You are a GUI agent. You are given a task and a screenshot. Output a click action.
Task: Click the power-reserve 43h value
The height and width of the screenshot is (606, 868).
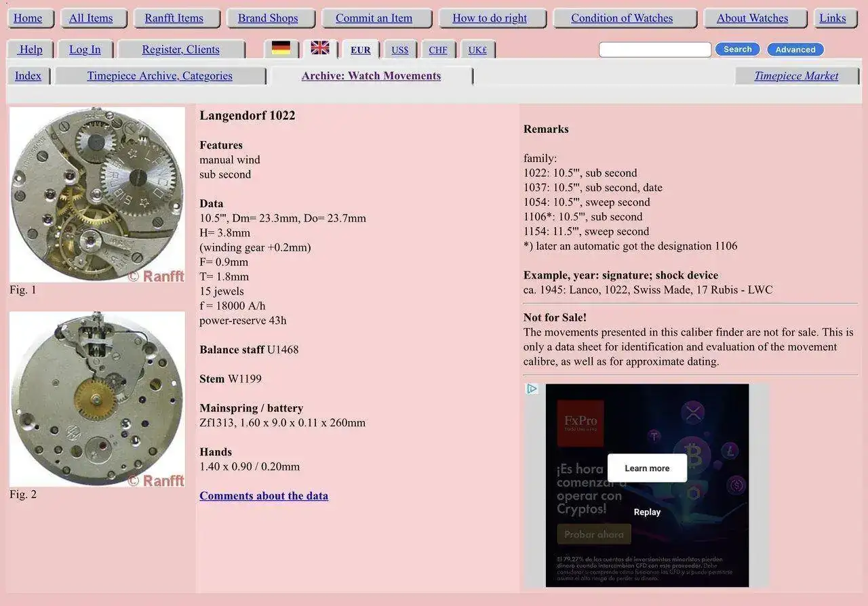pyautogui.click(x=243, y=321)
